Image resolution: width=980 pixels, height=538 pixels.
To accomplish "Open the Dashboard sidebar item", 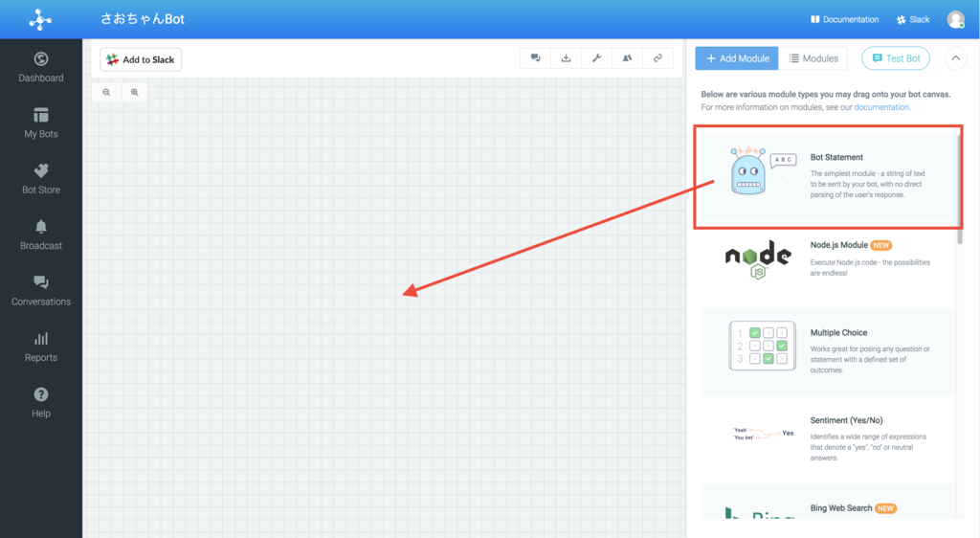I will pyautogui.click(x=40, y=67).
